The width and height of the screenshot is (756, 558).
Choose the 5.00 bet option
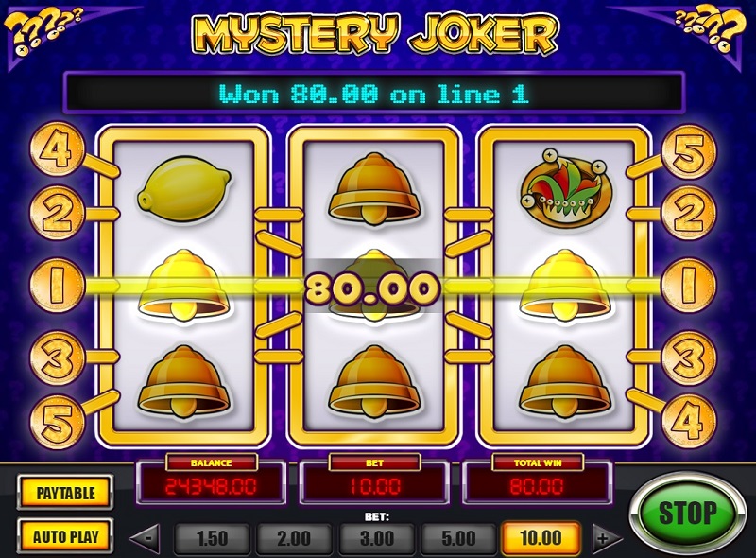point(458,538)
